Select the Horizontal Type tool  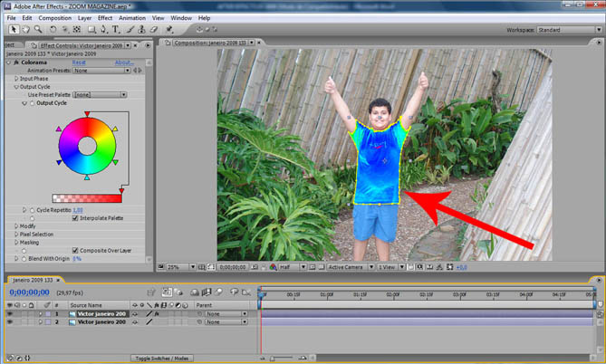116,29
